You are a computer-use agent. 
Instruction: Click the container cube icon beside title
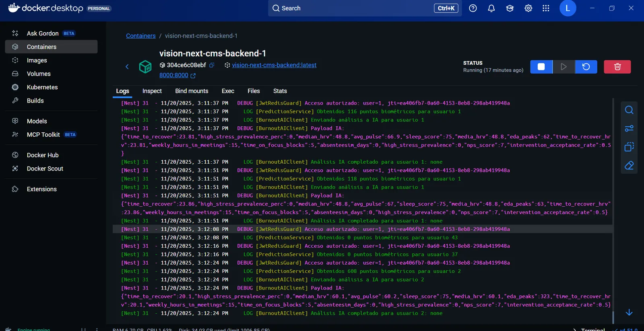click(x=145, y=67)
